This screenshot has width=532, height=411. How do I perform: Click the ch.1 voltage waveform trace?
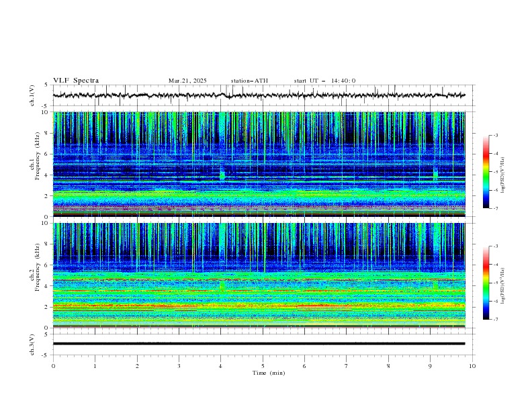point(259,95)
